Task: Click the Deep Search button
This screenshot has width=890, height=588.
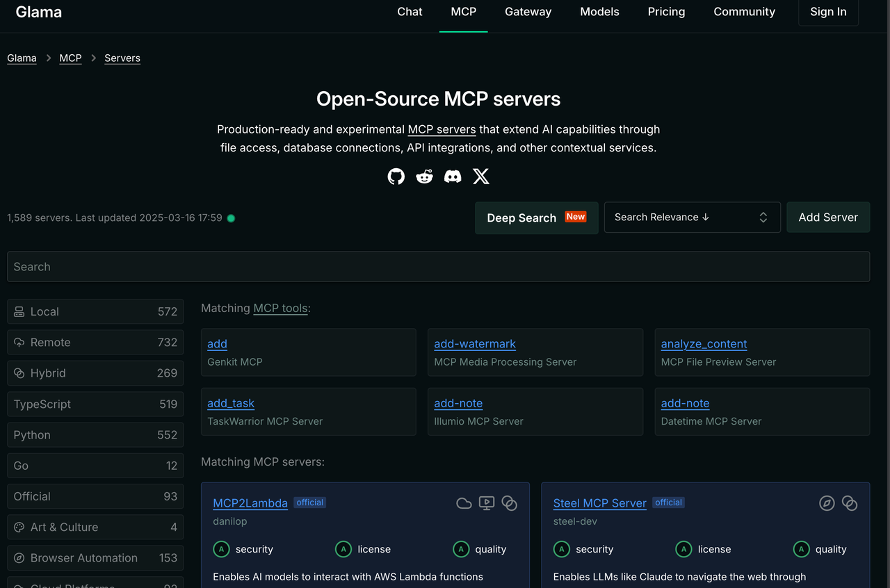Action: (x=537, y=218)
